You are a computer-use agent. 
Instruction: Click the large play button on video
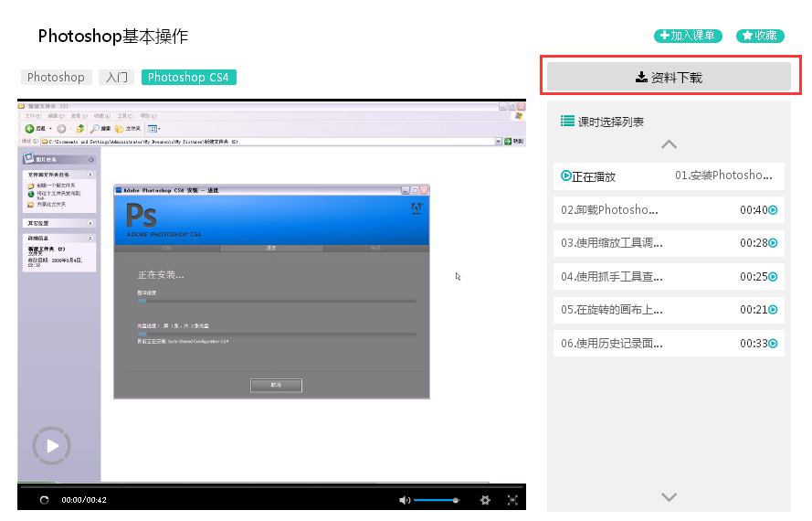point(52,445)
